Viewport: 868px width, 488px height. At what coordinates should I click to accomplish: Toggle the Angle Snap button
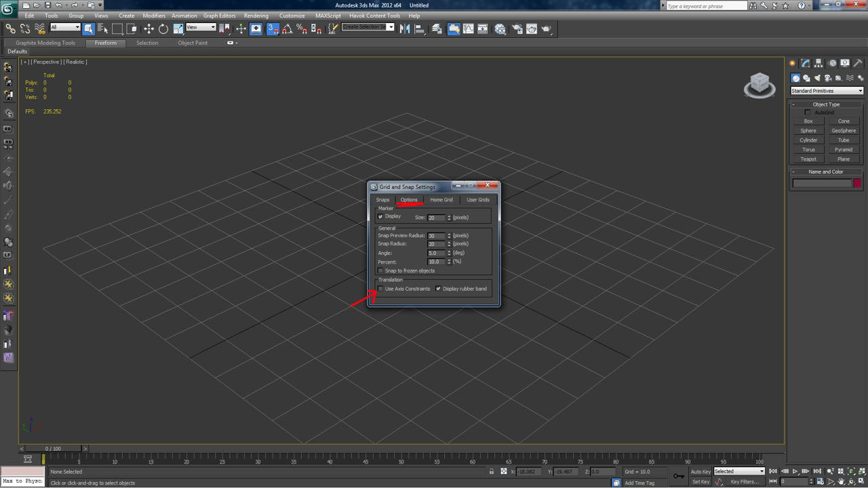pyautogui.click(x=287, y=28)
